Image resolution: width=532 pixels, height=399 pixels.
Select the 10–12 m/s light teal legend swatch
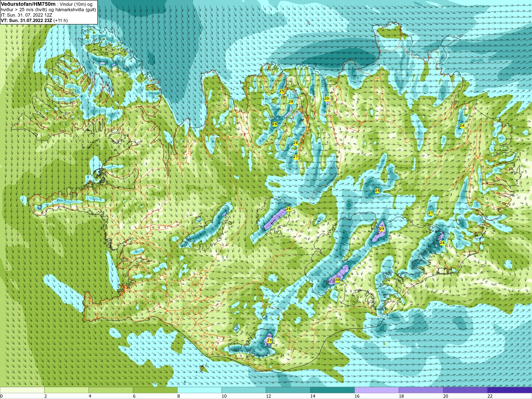244,390
